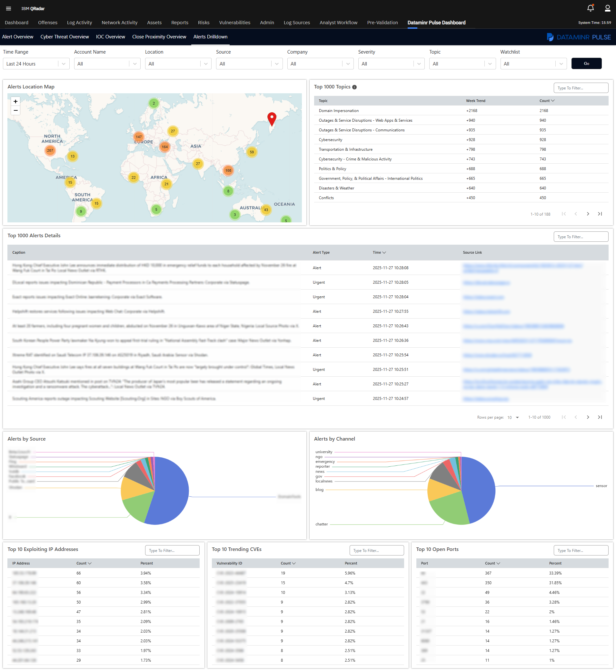Go to first page of Alerts Details

(564, 417)
